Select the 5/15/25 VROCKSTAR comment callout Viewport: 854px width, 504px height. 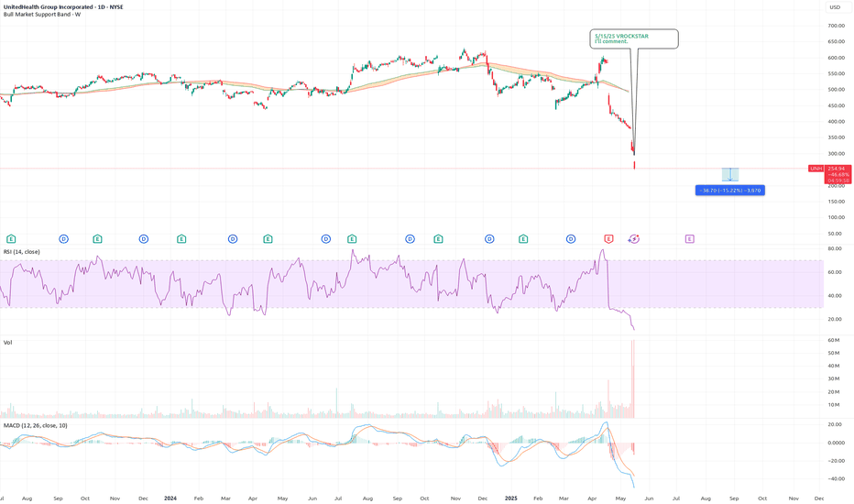pyautogui.click(x=634, y=38)
